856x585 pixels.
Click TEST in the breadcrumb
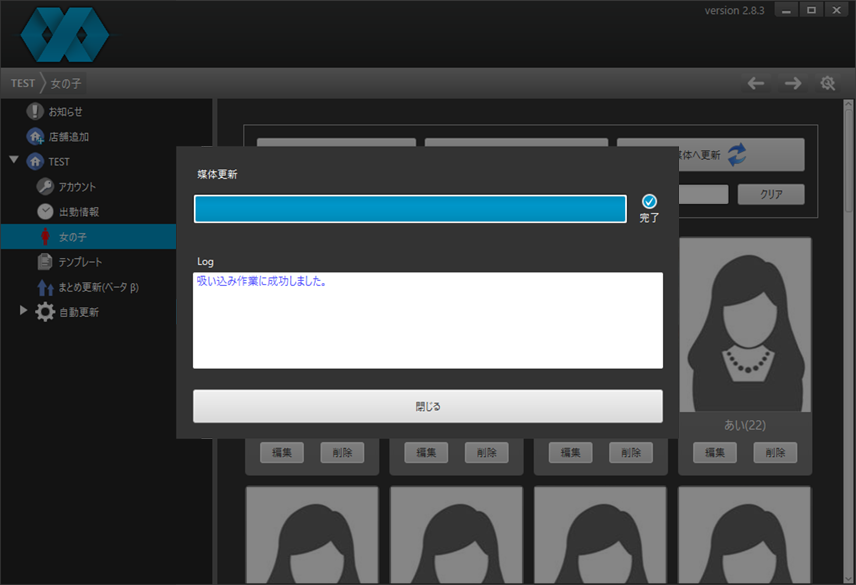coord(22,83)
